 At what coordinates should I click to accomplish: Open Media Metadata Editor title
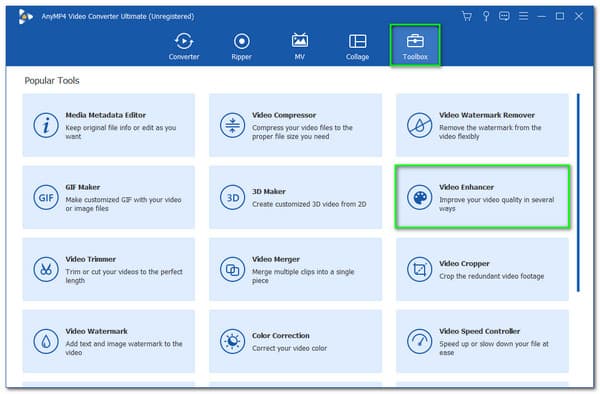pos(106,115)
